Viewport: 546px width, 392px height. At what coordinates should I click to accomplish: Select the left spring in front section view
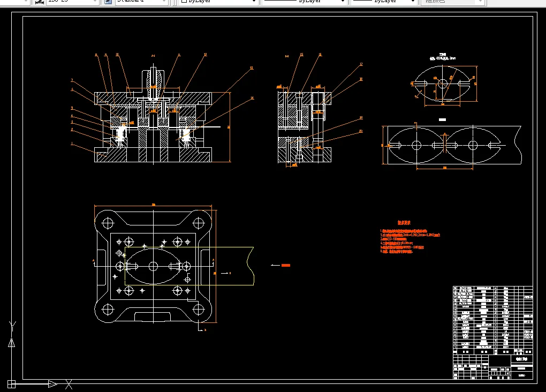click(x=121, y=133)
